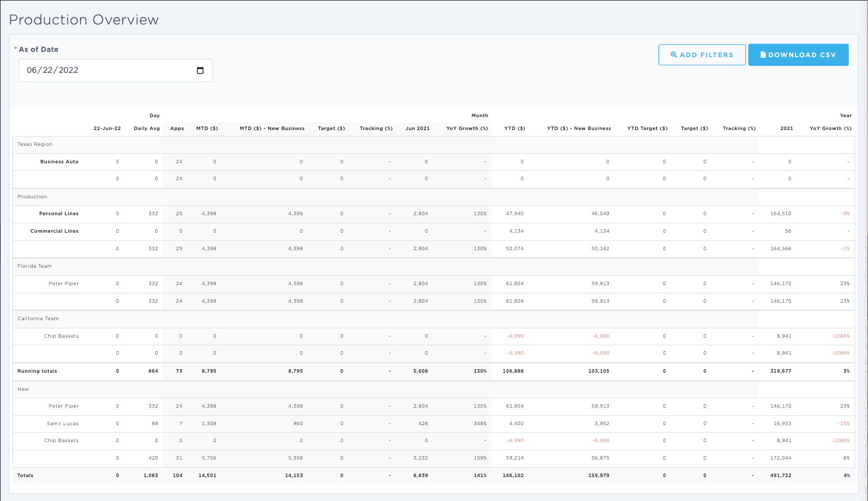The width and height of the screenshot is (868, 501).
Task: Click the file icon on Download CSV
Action: coord(763,55)
